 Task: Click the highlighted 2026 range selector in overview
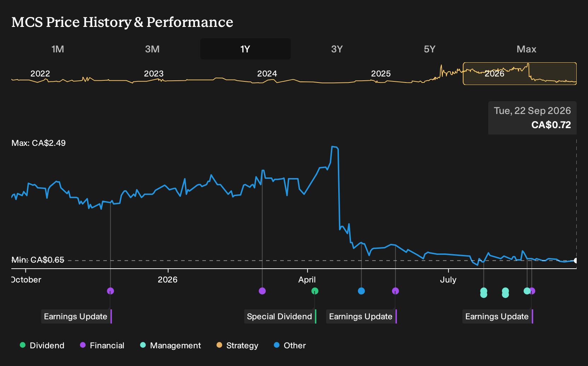click(x=520, y=74)
